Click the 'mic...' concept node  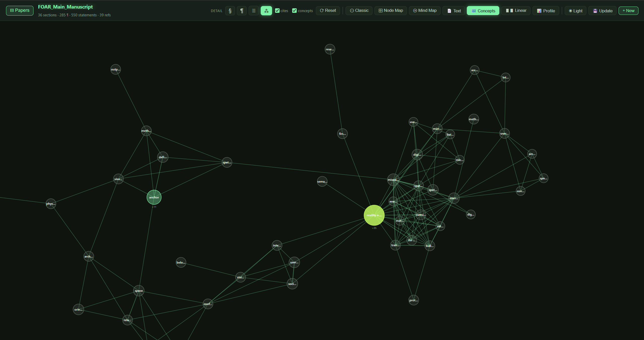click(460, 160)
